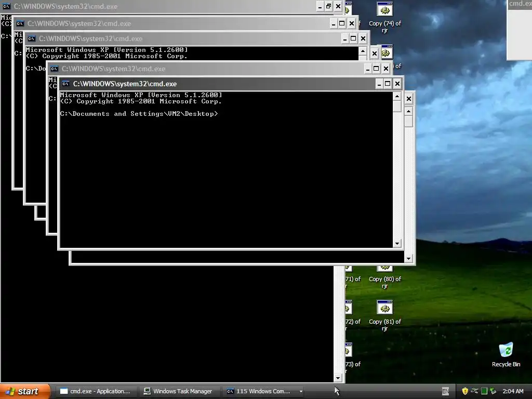Restore down the rearmost maximized cmd window
The height and width of the screenshot is (399, 532).
328,6
